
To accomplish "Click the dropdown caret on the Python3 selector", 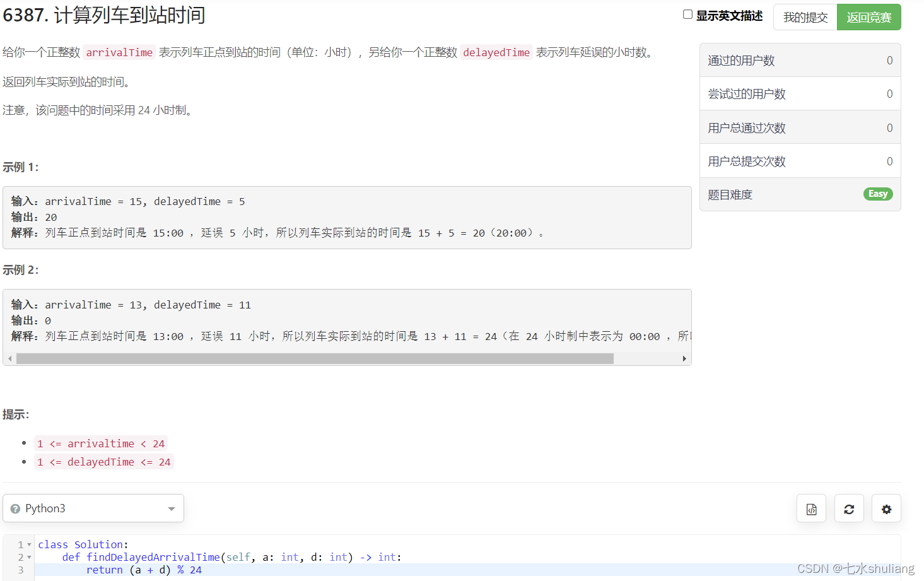I will point(171,508).
